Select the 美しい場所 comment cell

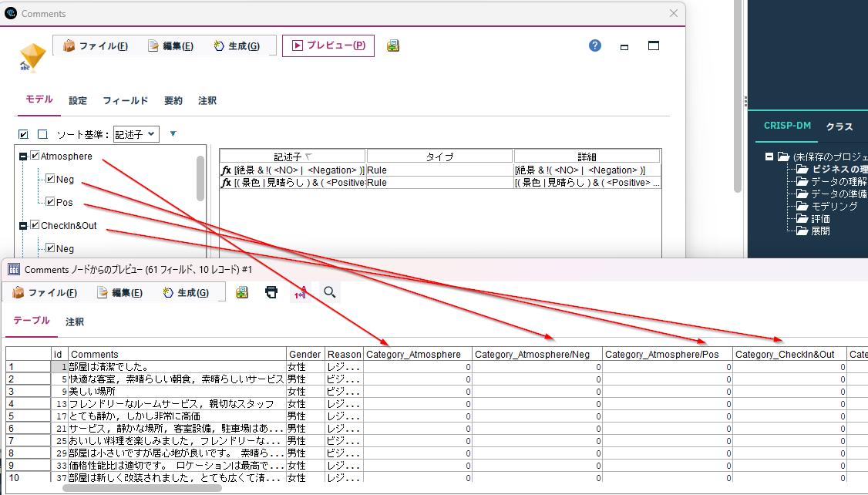[x=177, y=392]
